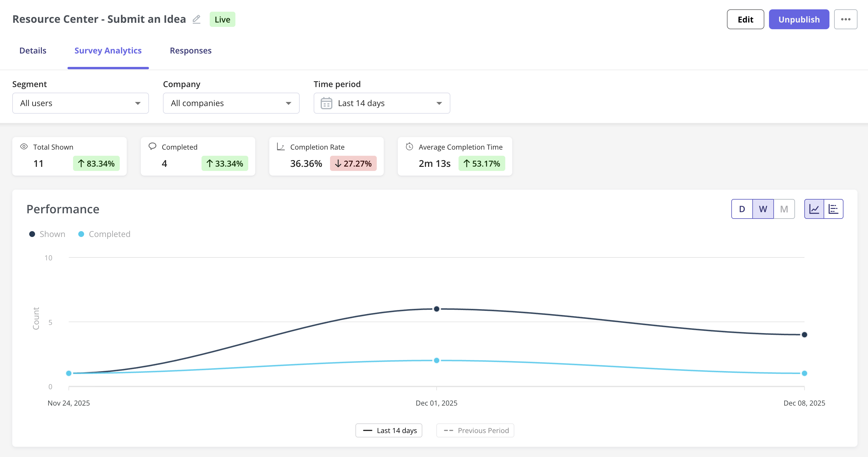Click the pencil icon to rename survey
The height and width of the screenshot is (457, 868).
(197, 19)
